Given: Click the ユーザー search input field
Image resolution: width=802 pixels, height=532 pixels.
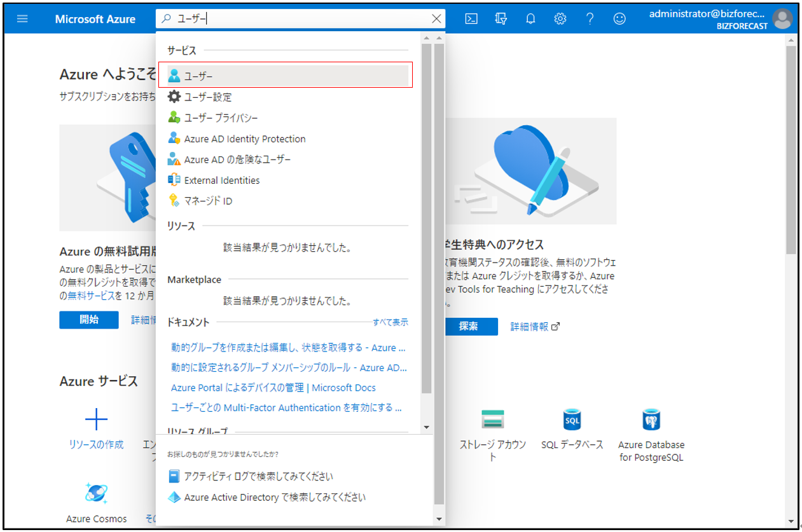Looking at the screenshot, I should tap(305, 19).
